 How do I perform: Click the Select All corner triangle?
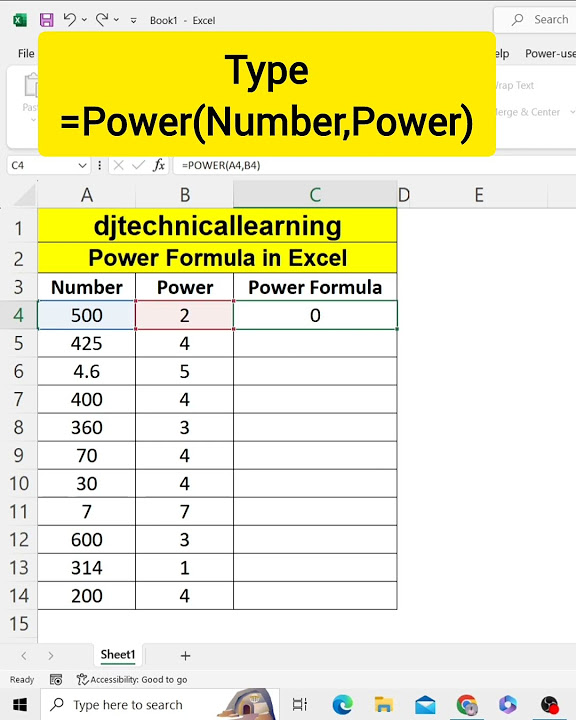25,195
